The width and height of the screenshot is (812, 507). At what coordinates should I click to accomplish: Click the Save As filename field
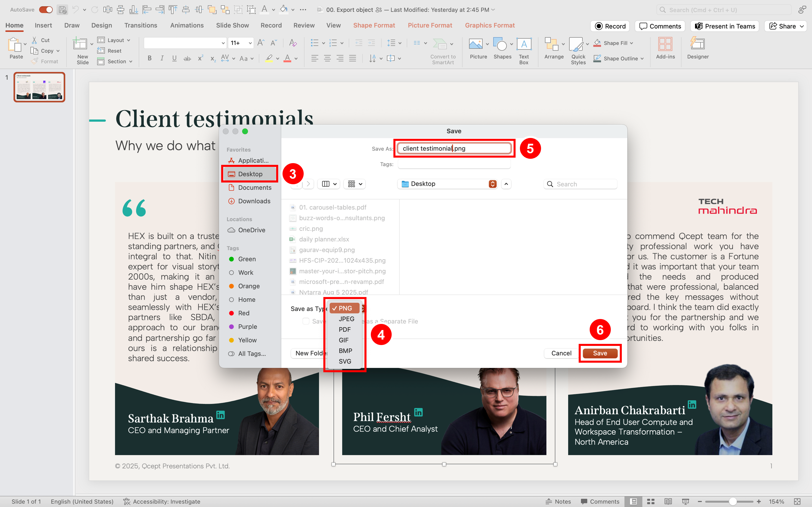point(454,148)
